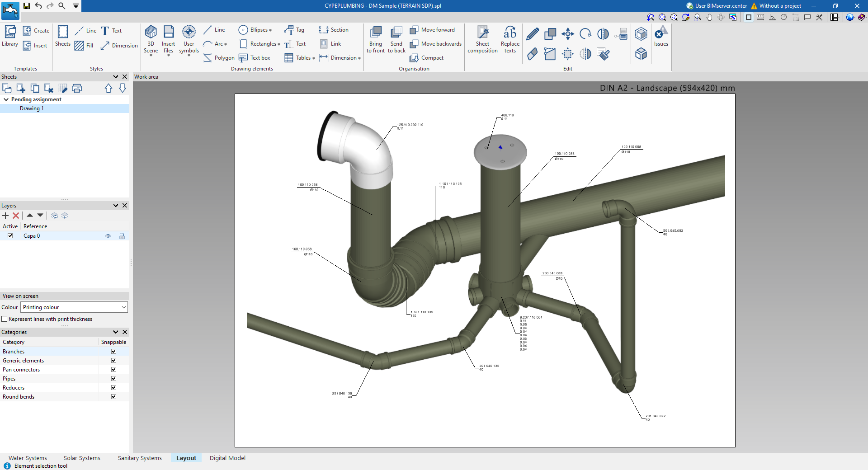Click the Replace texts icon
Screen dimensions: 868x470
click(509, 33)
